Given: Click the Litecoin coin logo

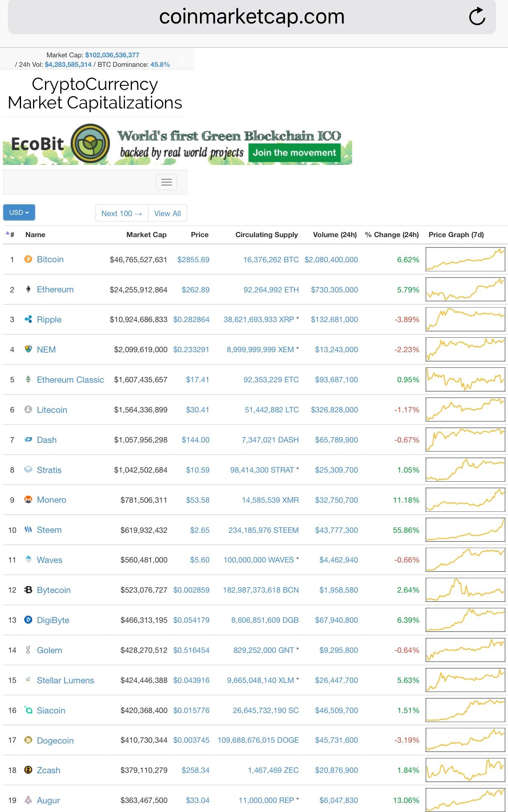Looking at the screenshot, I should [28, 410].
